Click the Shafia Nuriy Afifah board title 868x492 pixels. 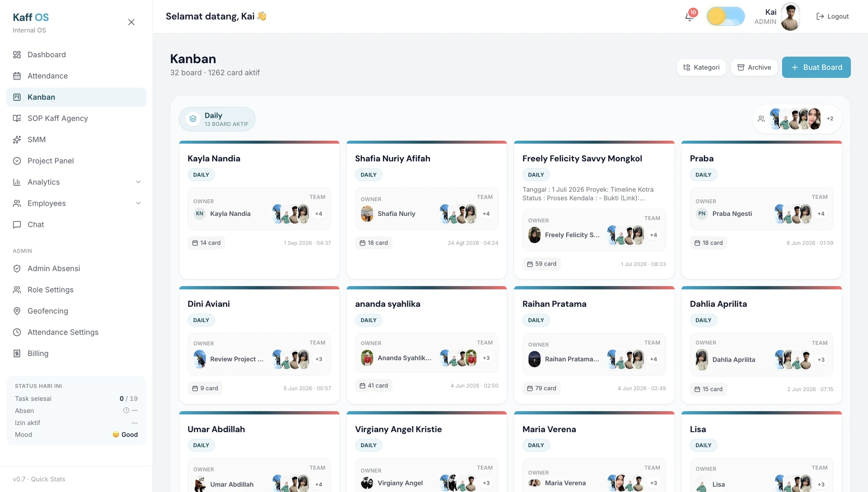coord(393,159)
